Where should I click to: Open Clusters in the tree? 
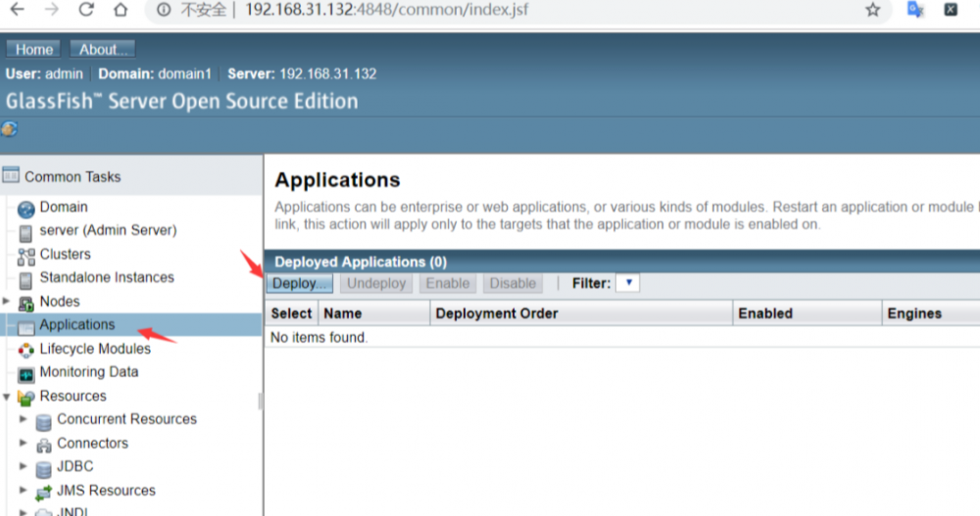point(65,255)
